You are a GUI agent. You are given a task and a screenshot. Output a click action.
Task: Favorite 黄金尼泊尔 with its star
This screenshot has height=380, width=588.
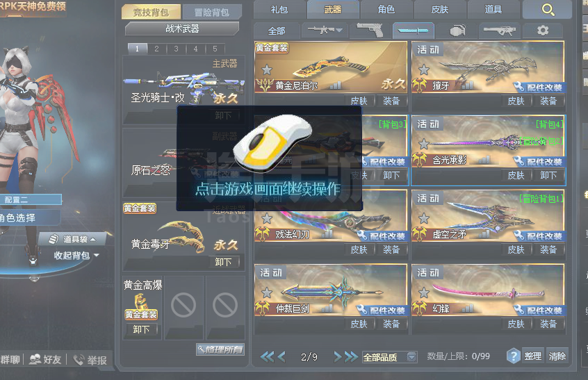[x=267, y=69]
